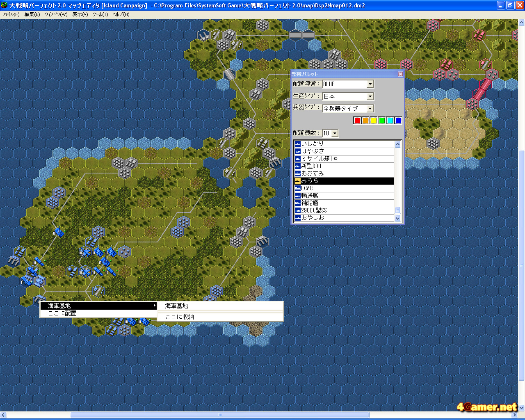Viewport: 525px width, 420px height.
Task: Select the highlighted 海軍基地 context menu entry
Action: (x=98, y=306)
